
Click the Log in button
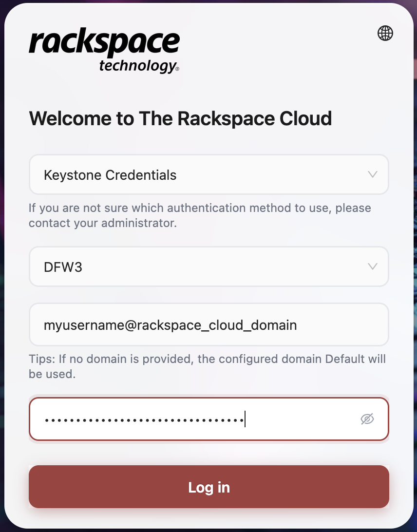(x=208, y=487)
